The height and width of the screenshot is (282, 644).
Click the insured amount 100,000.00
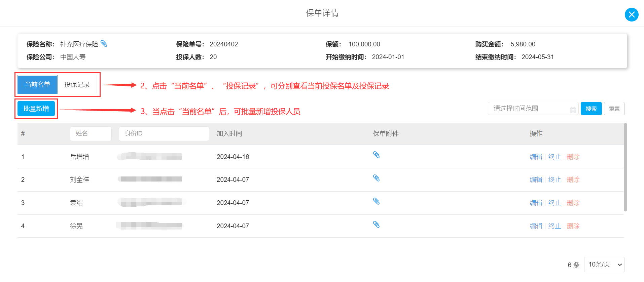(x=364, y=44)
